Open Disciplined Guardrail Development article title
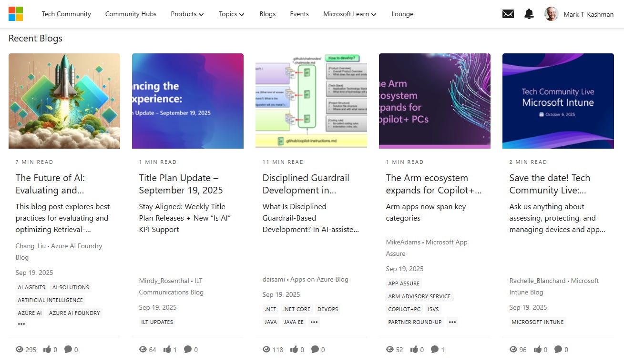The height and width of the screenshot is (364, 624). 306,184
